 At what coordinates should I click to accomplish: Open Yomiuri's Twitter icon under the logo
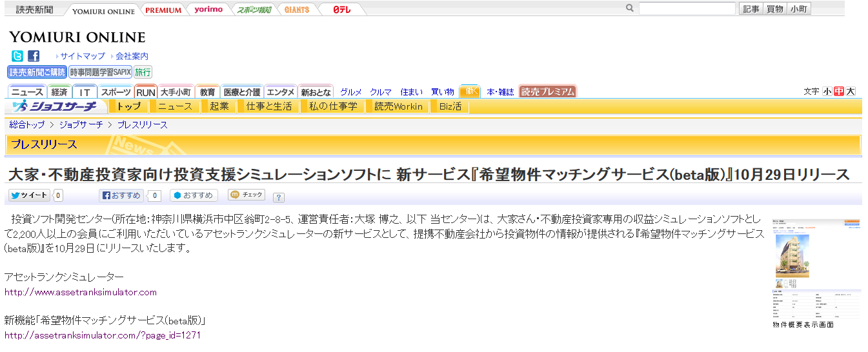pos(17,56)
